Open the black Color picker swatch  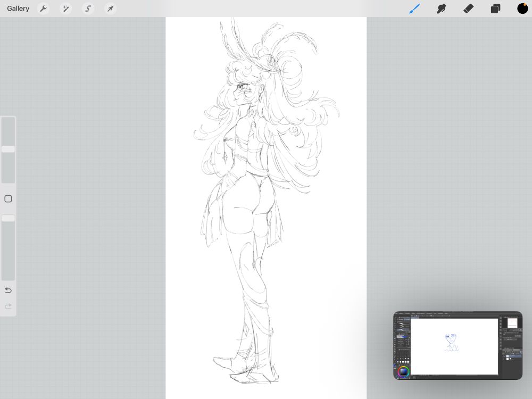click(x=522, y=9)
